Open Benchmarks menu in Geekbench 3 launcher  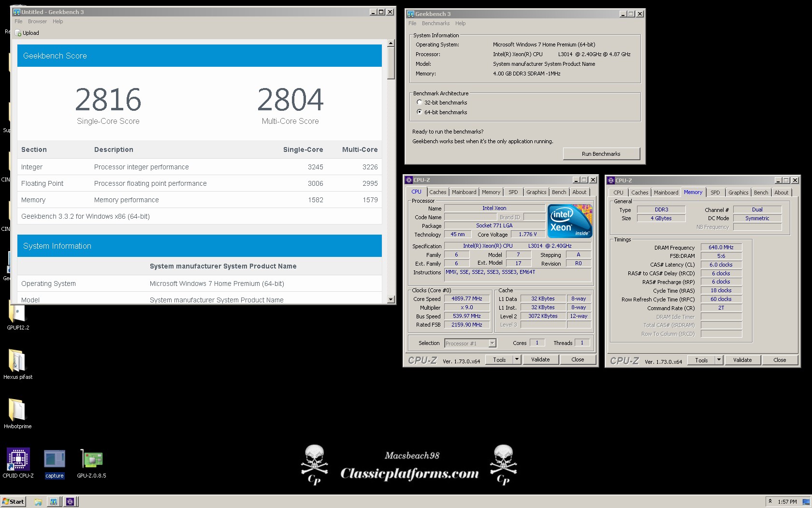click(435, 23)
